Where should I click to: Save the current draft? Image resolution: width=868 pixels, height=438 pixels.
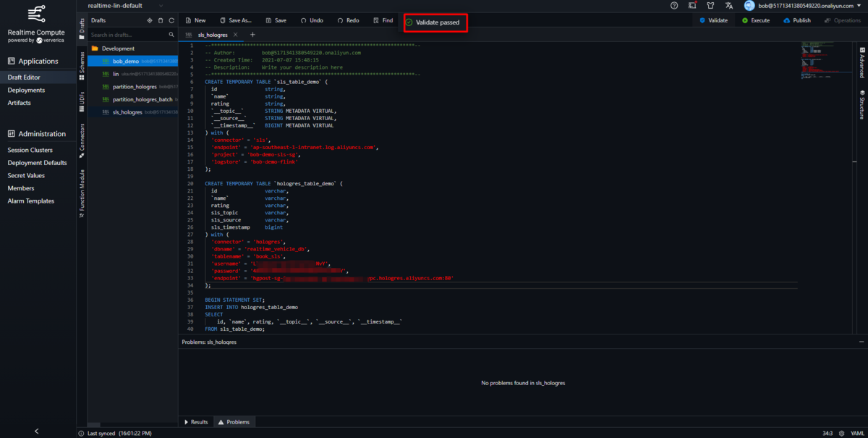coord(276,20)
